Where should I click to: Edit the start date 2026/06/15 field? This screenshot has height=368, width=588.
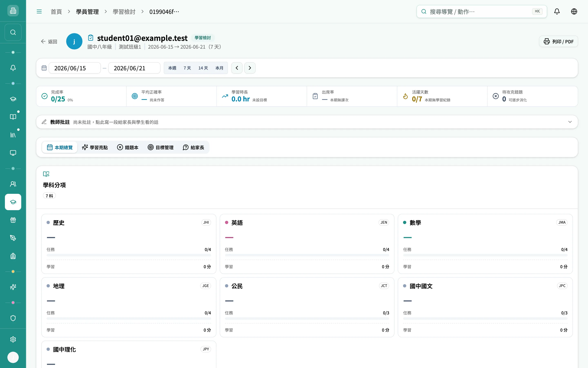pos(75,68)
